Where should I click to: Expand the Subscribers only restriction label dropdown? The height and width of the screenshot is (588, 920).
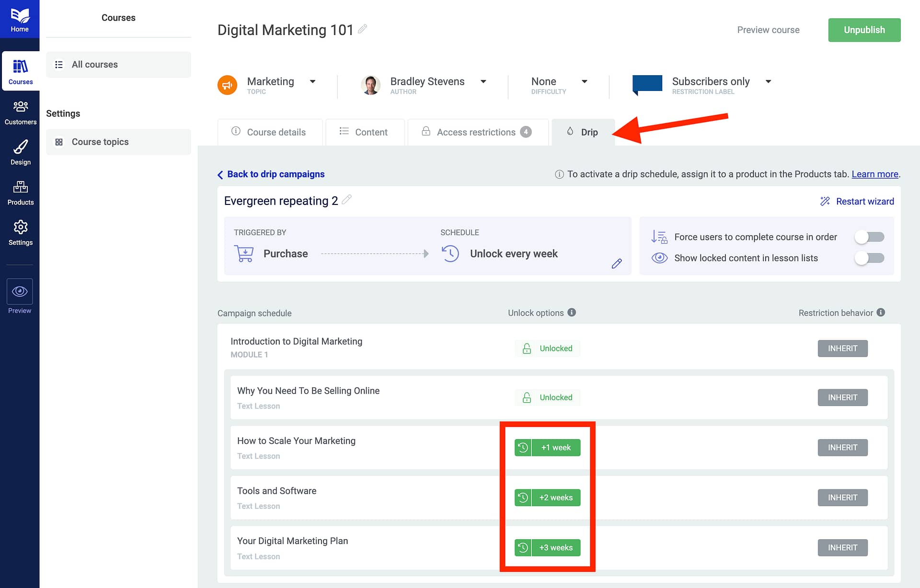[768, 81]
